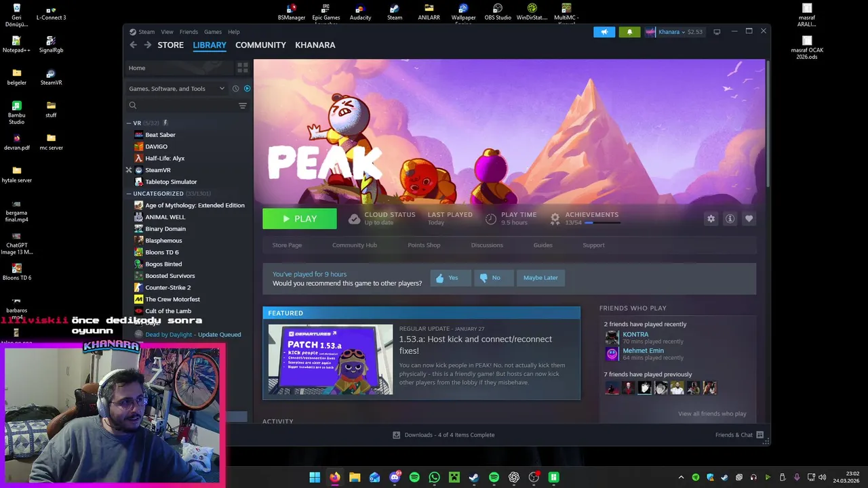View all friends who play
The width and height of the screenshot is (868, 488).
(712, 413)
